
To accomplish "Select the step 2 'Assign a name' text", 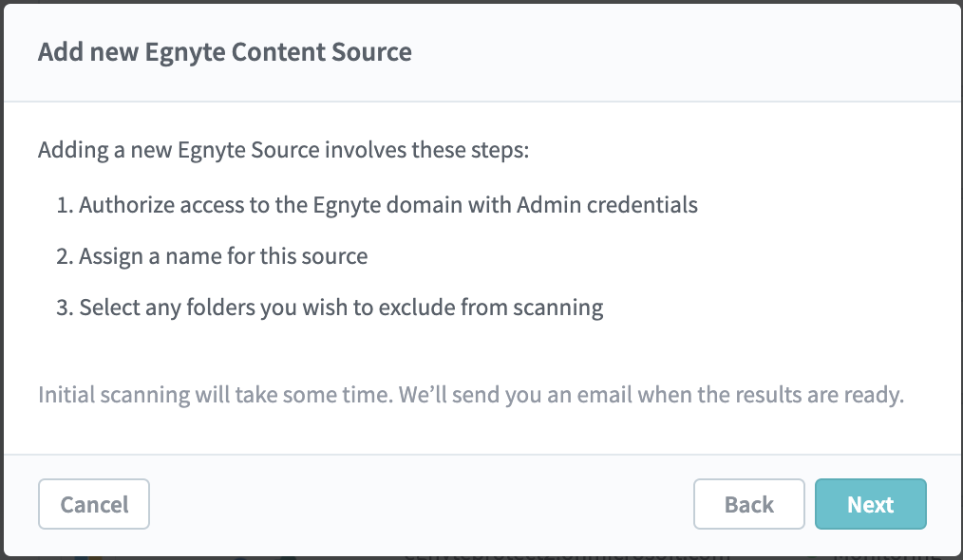I will [223, 256].
